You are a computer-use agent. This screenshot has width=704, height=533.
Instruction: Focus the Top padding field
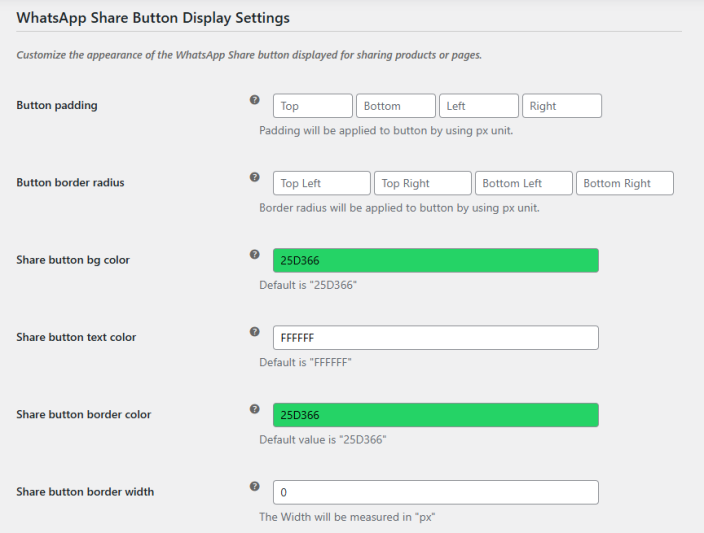tap(312, 106)
